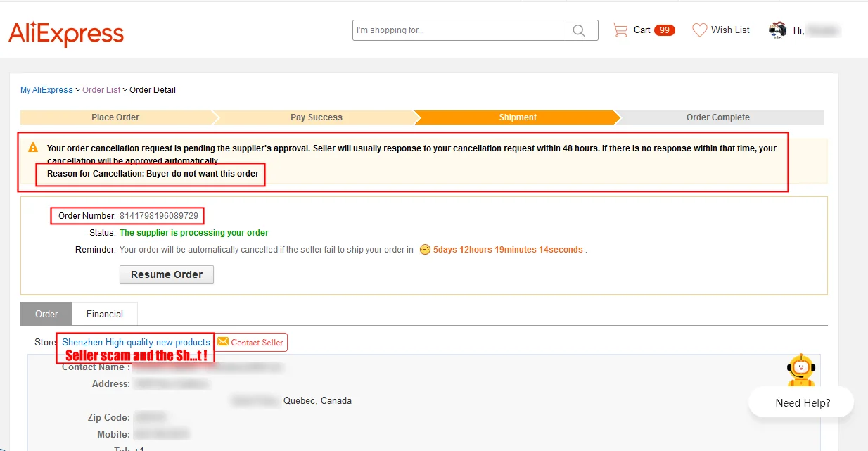
Task: Click the AliExpress logo
Action: 66,33
